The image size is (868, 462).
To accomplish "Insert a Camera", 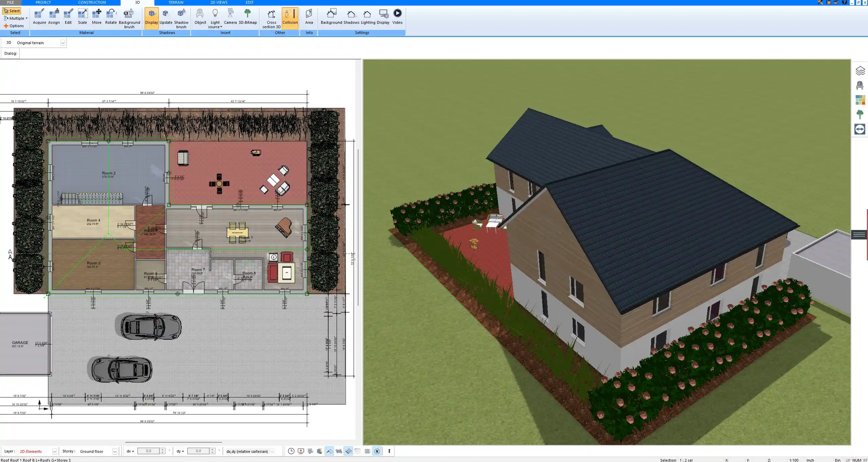I will (x=230, y=17).
